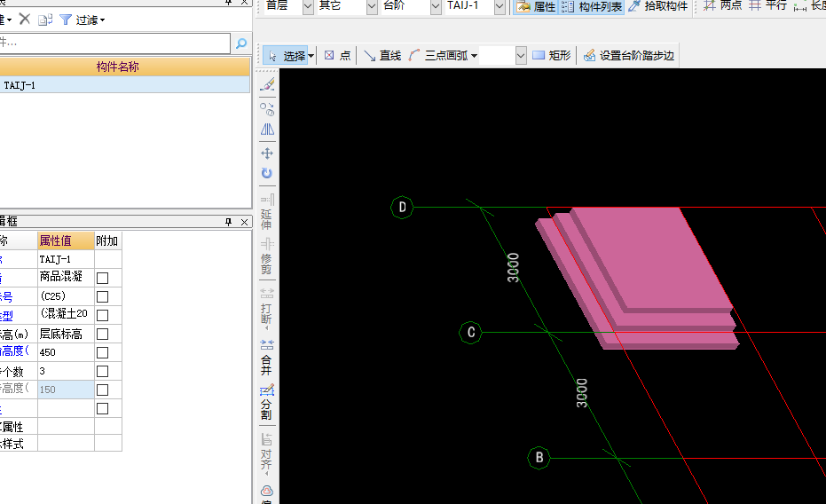
Task: Click the 合并 merge tool
Action: (x=267, y=357)
